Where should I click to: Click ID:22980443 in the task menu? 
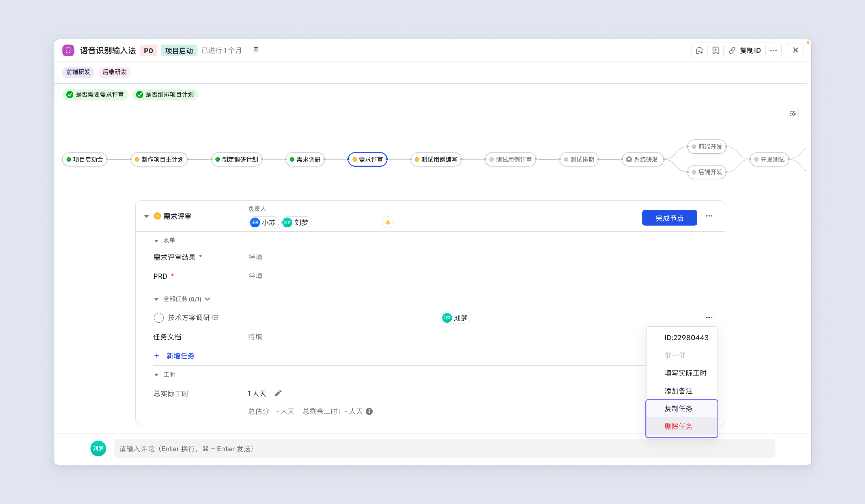tap(682, 338)
